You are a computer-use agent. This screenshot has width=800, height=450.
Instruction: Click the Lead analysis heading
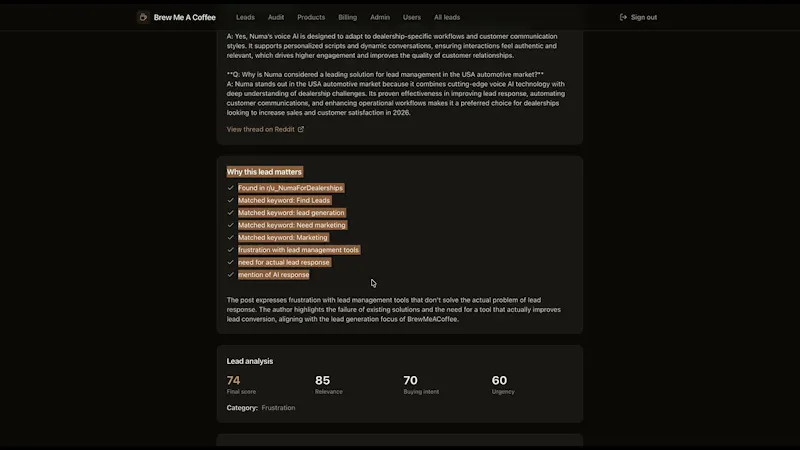250,361
